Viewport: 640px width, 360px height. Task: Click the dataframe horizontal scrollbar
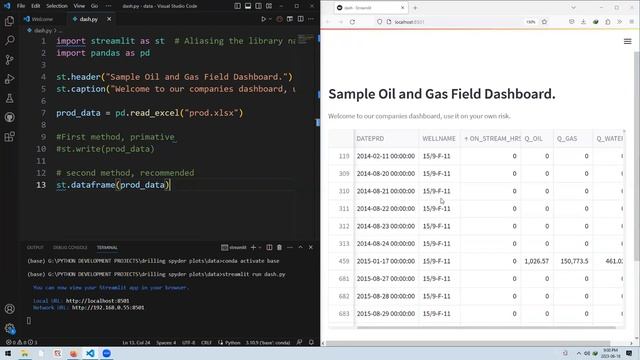point(486,327)
